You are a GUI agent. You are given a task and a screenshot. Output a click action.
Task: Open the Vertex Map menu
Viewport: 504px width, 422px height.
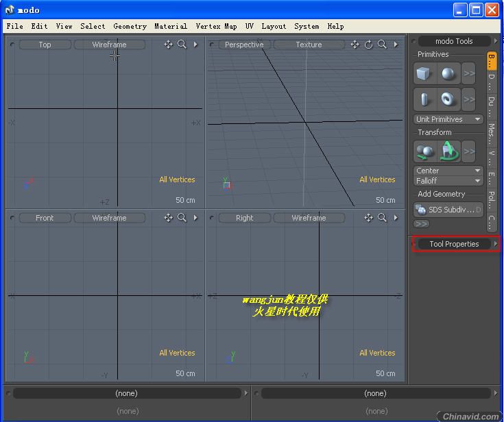point(216,26)
